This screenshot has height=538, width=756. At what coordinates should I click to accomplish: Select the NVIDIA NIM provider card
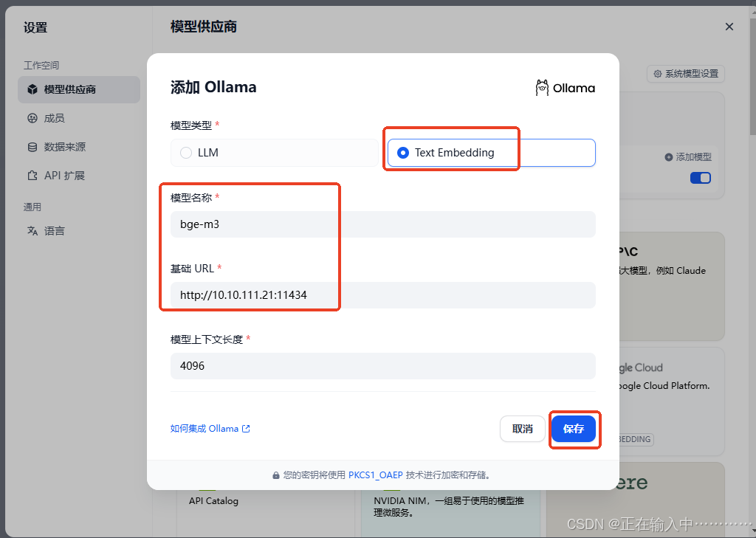click(x=450, y=512)
